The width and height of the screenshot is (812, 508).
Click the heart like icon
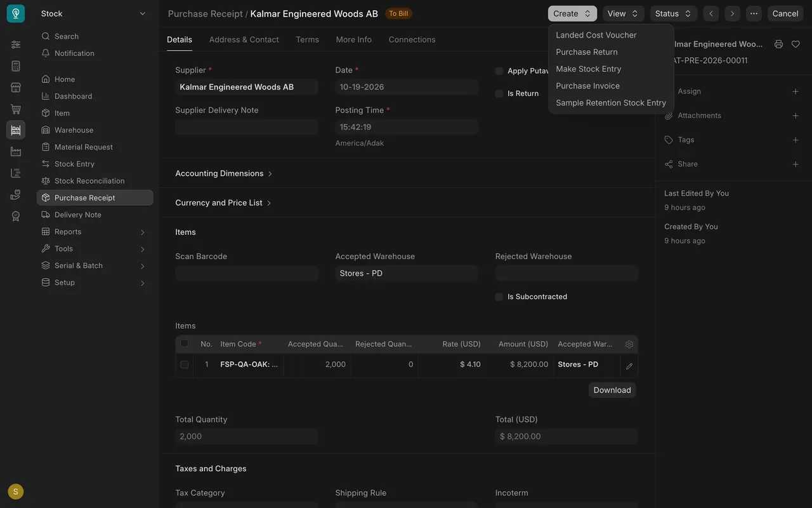(796, 44)
